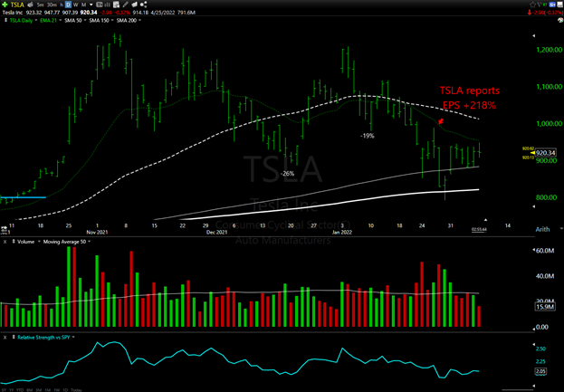The image size is (564, 392).
Task: Open the EMA 21 indicator dropdown
Action: click(60, 21)
